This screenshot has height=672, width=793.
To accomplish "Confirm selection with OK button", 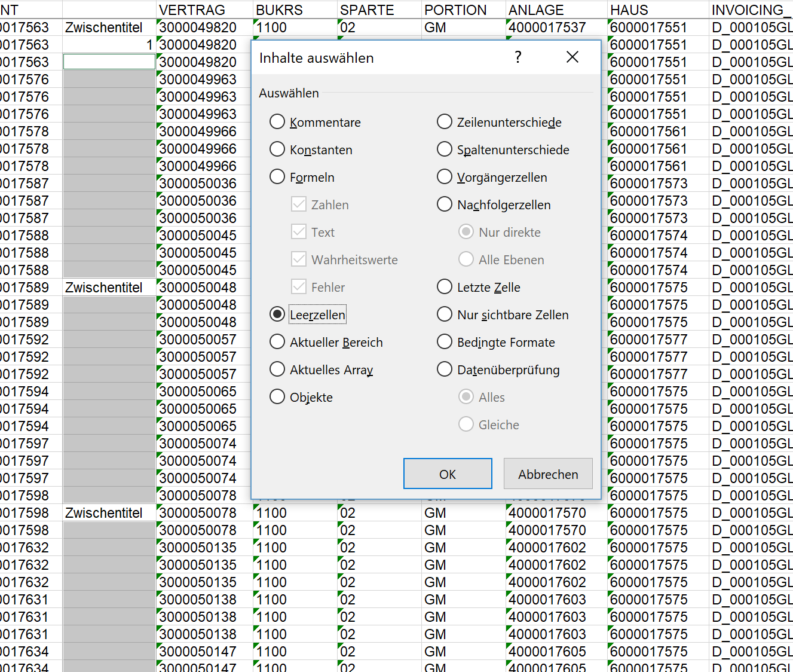I will (x=448, y=474).
